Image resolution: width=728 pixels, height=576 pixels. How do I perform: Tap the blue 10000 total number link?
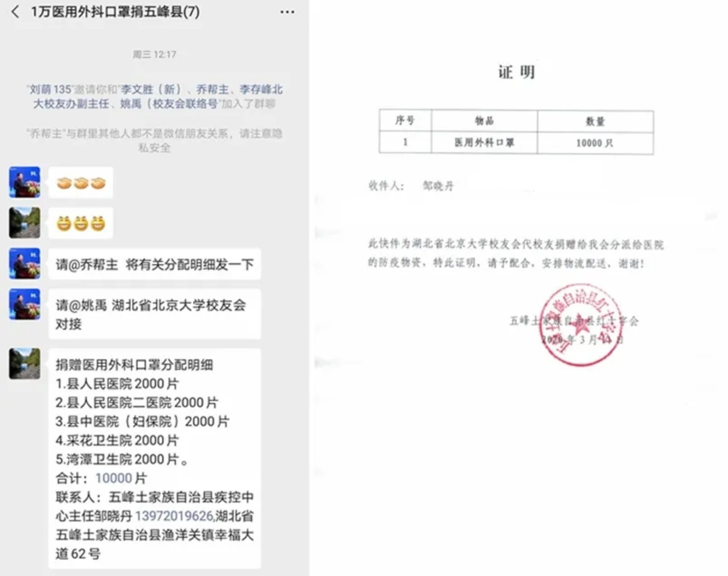[x=114, y=478]
